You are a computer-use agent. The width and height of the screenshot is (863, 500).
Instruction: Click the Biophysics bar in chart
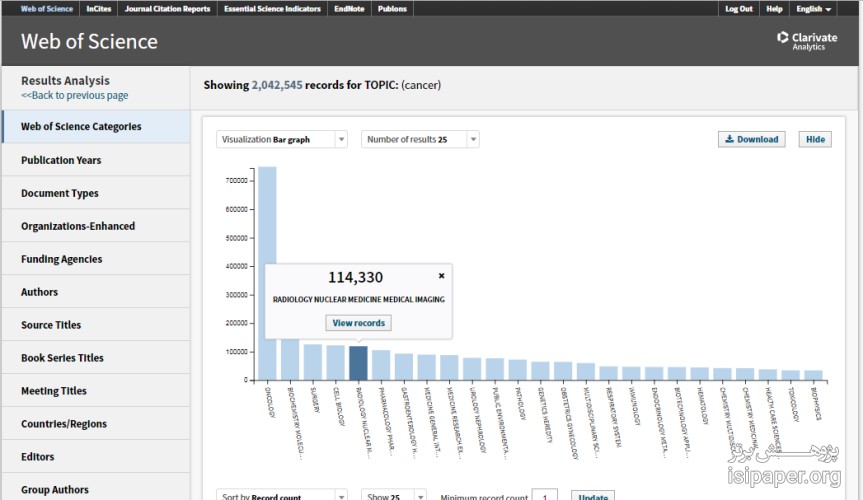point(813,375)
